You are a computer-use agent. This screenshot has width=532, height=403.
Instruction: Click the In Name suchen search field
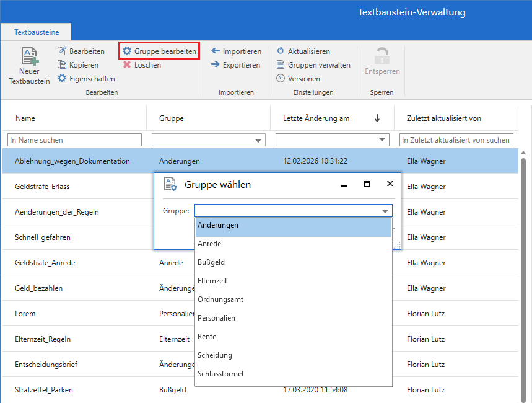[74, 139]
